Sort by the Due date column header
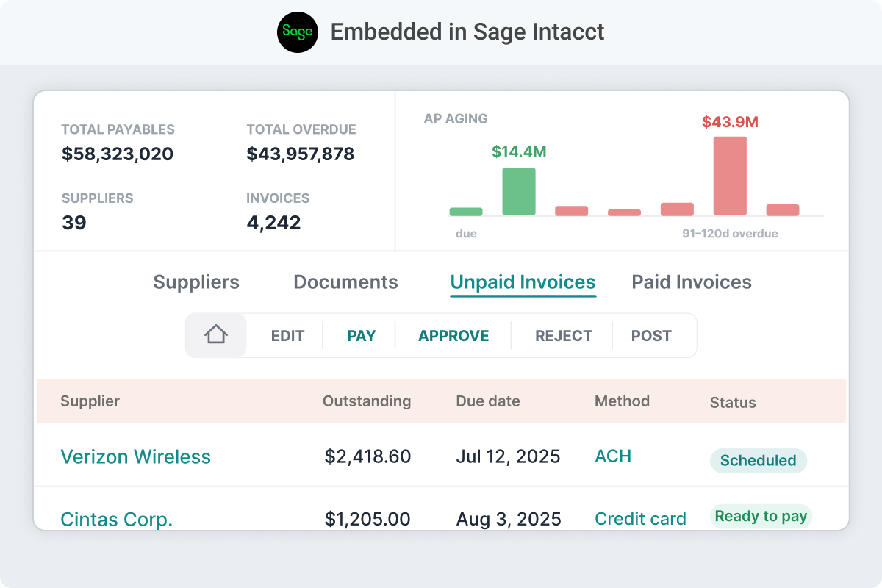The image size is (882, 588). [488, 401]
